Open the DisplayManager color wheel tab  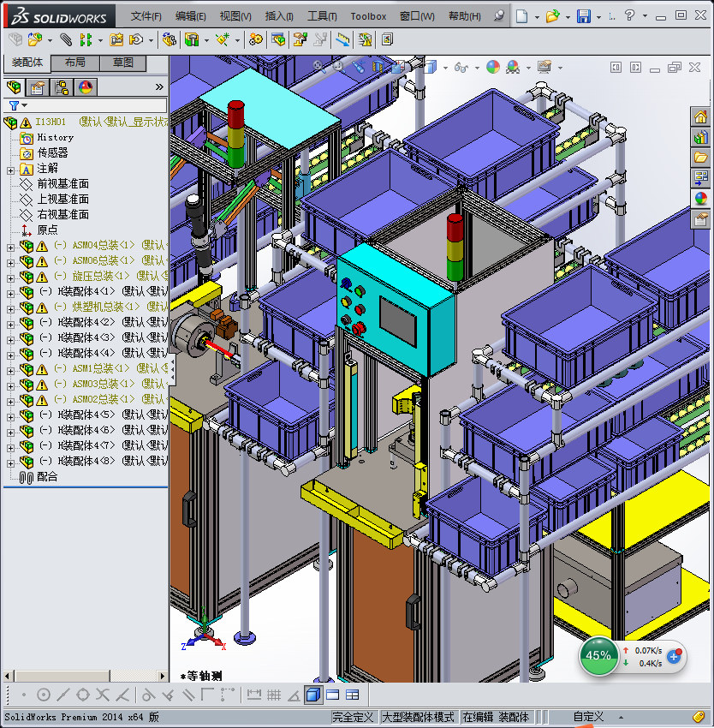pos(86,87)
